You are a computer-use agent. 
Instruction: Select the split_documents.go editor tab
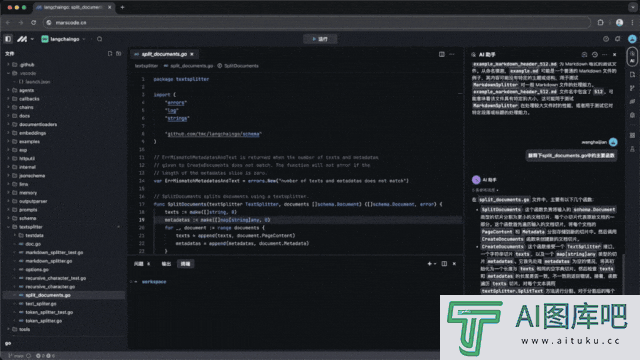[164, 54]
